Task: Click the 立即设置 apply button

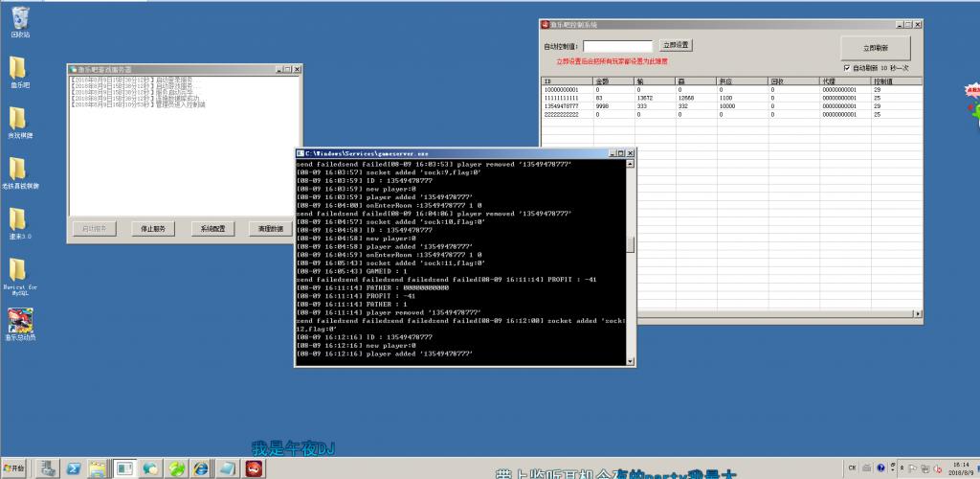Action: (676, 46)
